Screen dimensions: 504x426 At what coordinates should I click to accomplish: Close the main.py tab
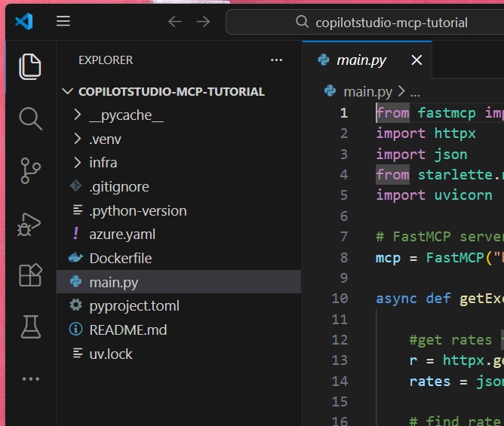416,60
